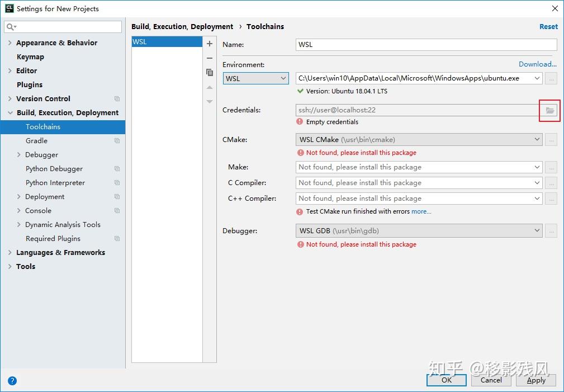Expand the Version Control tree node
Screen dimensions: 564x392
(10, 99)
